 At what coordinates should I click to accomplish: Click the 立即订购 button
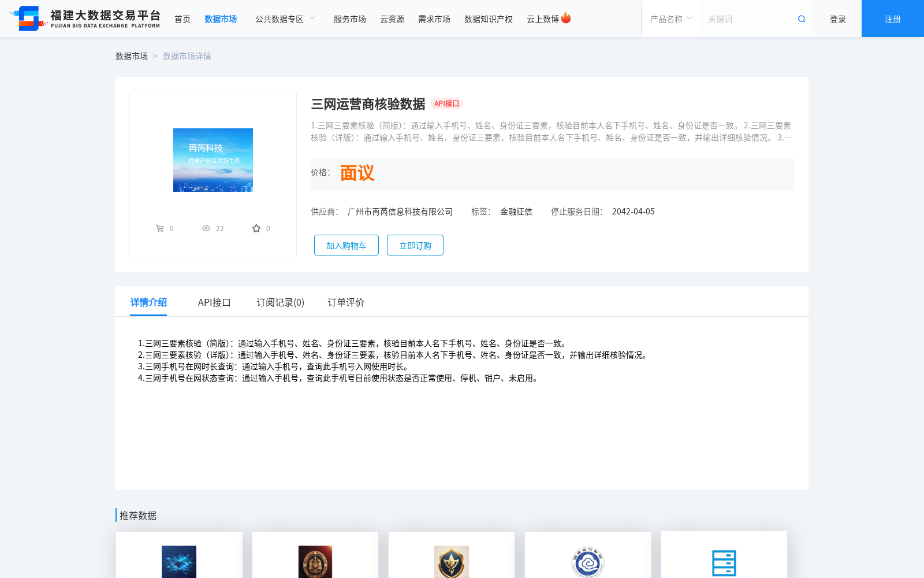pos(415,245)
